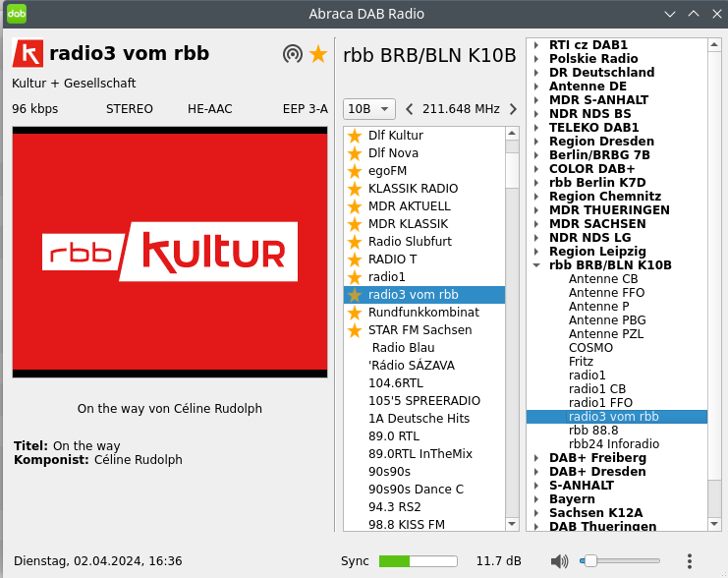Expand the DAB+ Freiberg ensemble tree node

[536, 458]
